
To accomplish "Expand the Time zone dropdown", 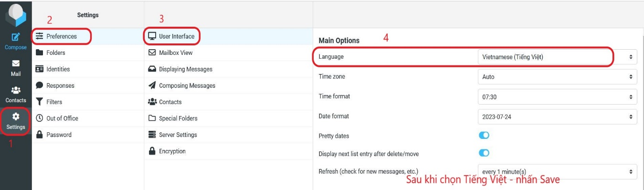I will [x=557, y=76].
